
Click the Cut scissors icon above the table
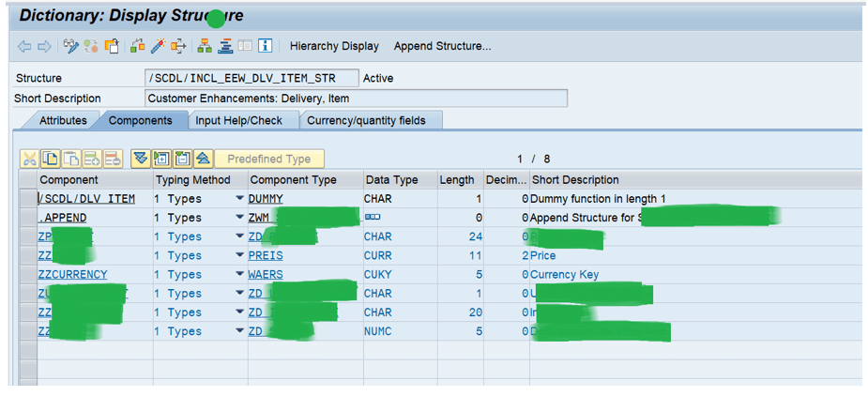point(29,159)
